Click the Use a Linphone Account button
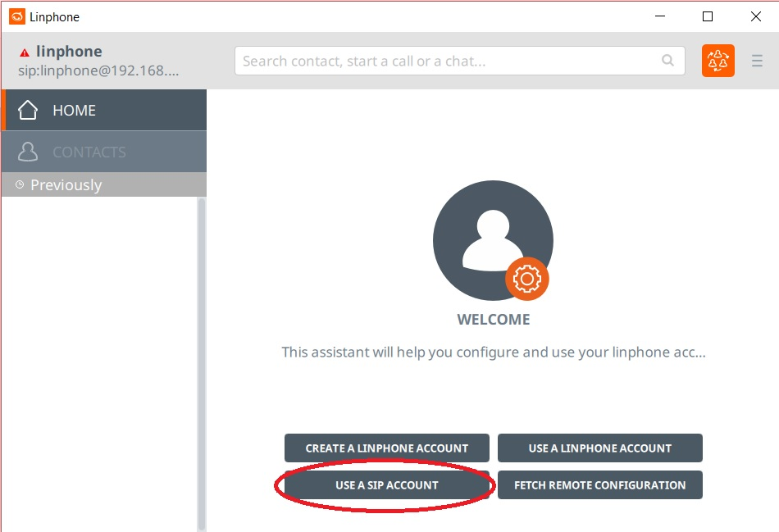Screen dimensions: 779x532 [600, 448]
